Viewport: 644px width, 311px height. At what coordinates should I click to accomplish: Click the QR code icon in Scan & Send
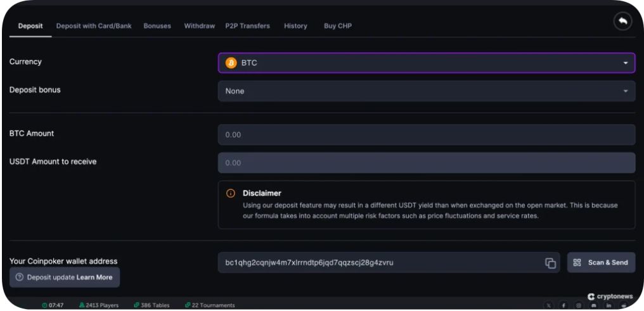point(577,263)
